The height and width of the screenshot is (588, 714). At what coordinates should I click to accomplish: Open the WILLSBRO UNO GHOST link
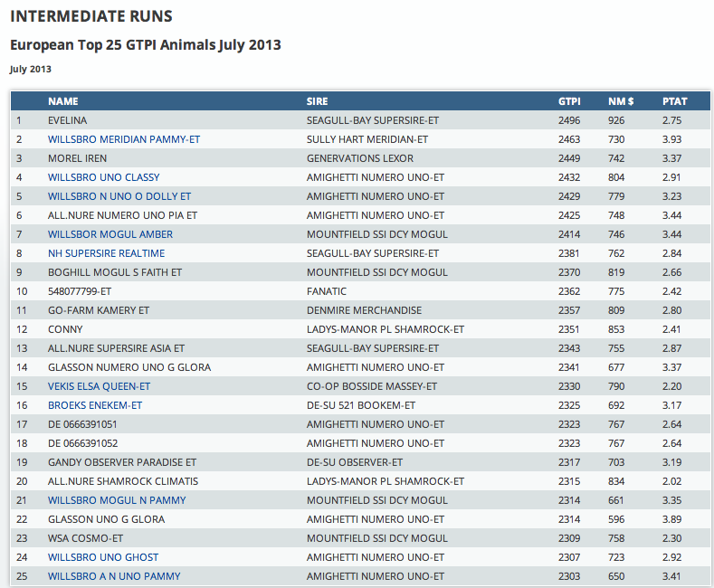[102, 557]
